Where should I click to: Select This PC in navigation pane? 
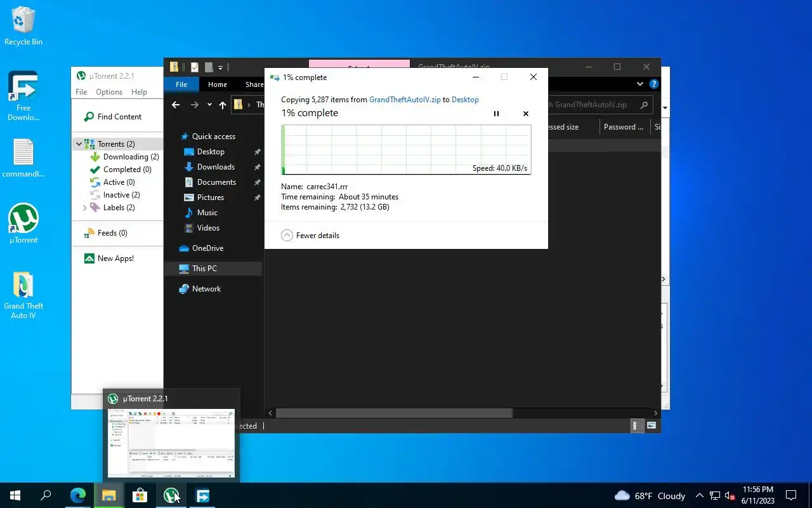pos(204,269)
